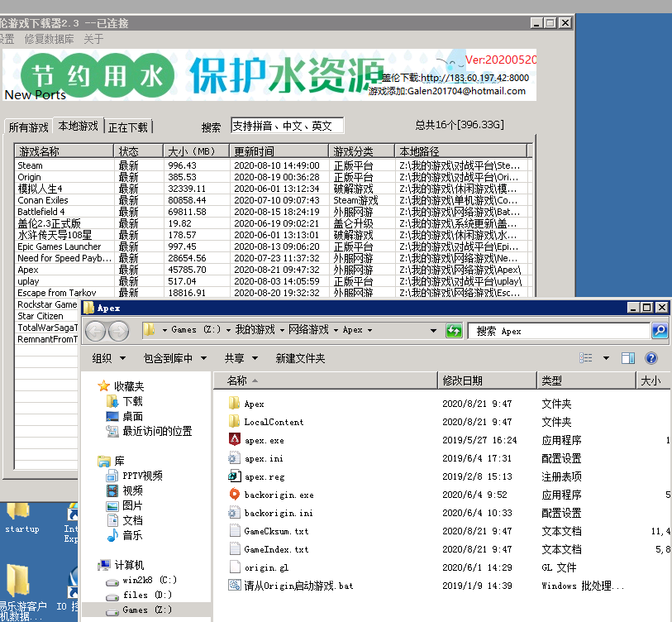Screen dimensions: 672x622
Task: Click the magnifier search icon in the Apex window
Action: 660,331
